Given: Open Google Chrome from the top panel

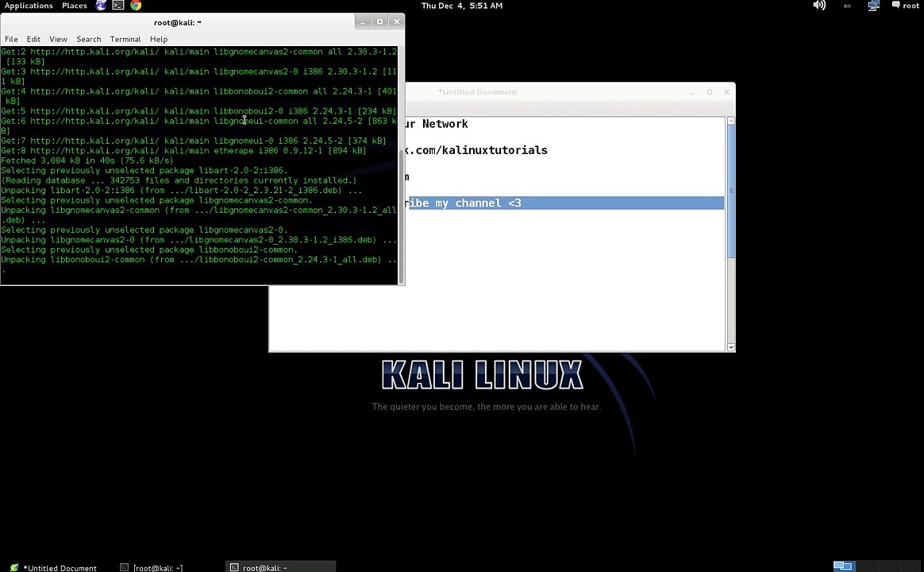Looking at the screenshot, I should (136, 6).
